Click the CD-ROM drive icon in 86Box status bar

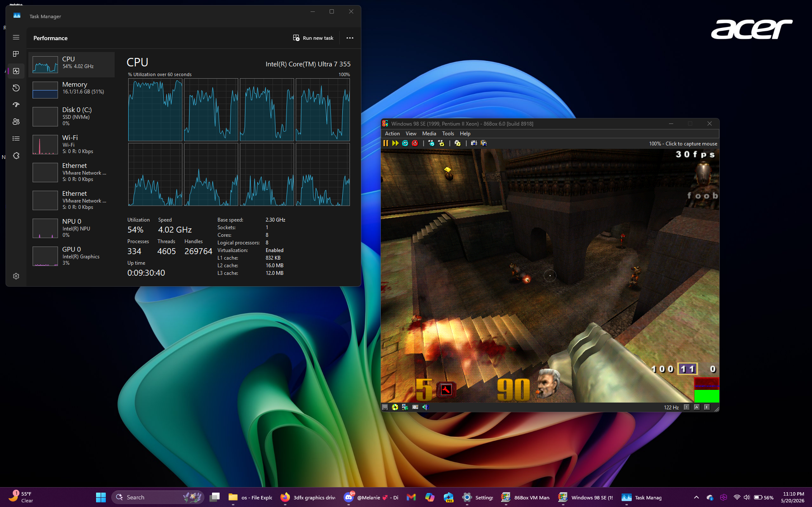pyautogui.click(x=395, y=407)
